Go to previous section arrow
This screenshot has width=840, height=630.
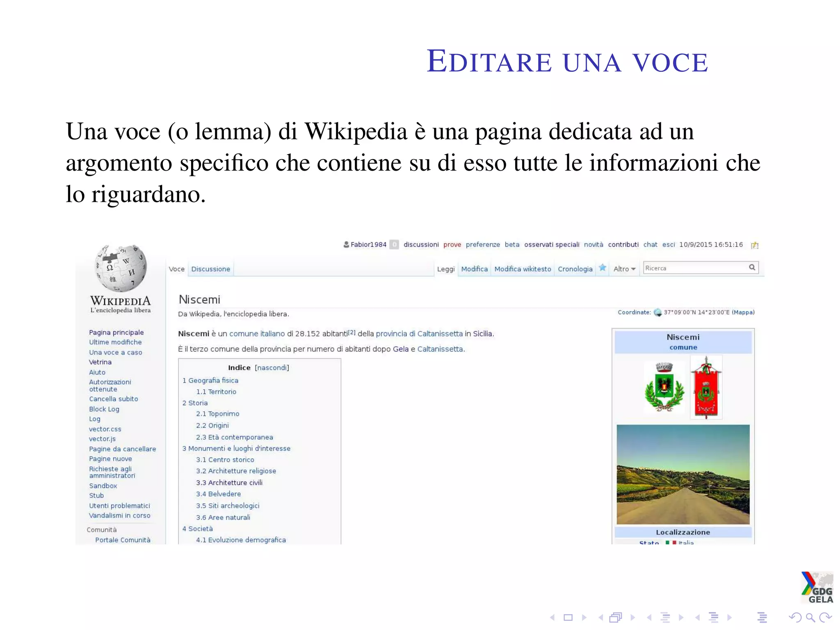click(697, 617)
